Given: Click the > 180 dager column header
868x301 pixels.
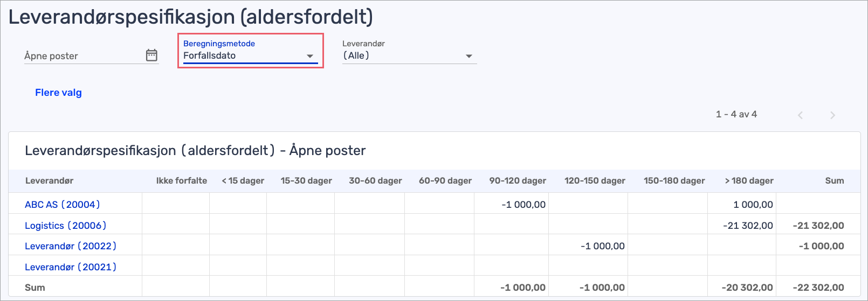Looking at the screenshot, I should (x=749, y=181).
